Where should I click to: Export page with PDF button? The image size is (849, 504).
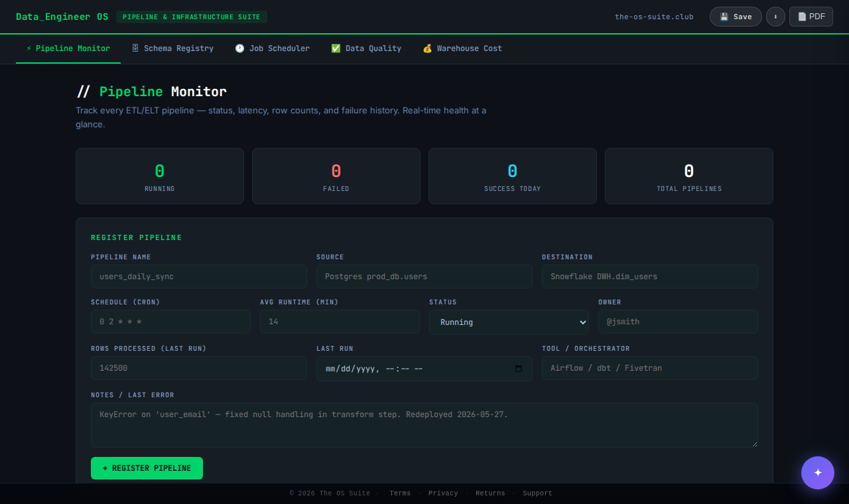tap(811, 17)
